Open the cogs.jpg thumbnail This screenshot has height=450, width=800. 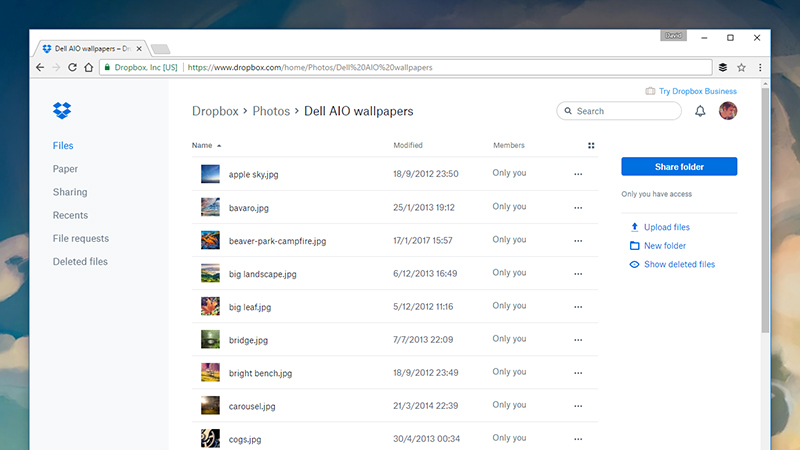click(x=210, y=438)
